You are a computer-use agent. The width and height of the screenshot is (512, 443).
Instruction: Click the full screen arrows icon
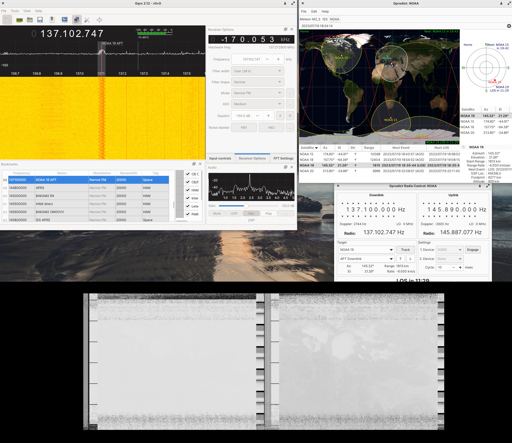click(x=99, y=20)
